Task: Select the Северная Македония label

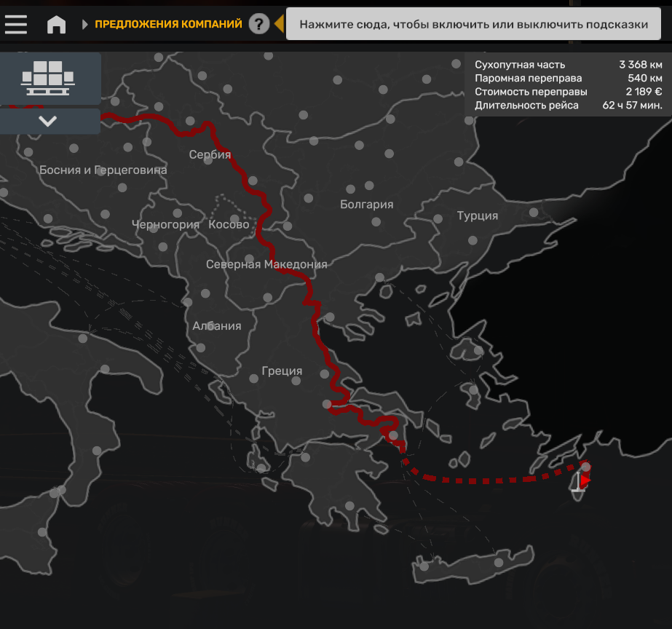Action: [266, 264]
